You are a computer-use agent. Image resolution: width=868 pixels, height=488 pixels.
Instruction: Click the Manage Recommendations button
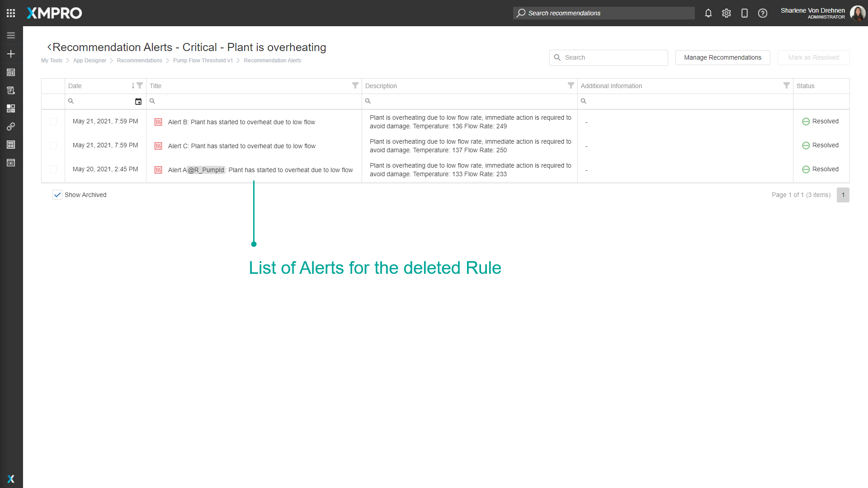722,57
